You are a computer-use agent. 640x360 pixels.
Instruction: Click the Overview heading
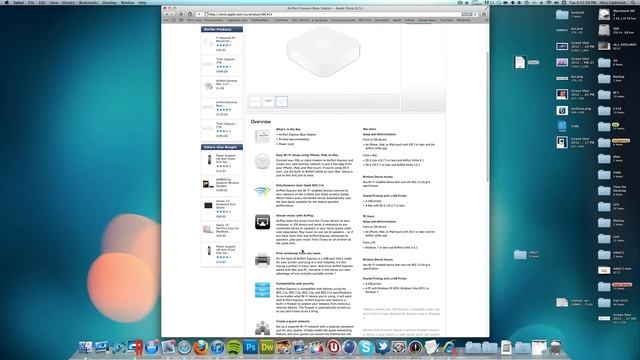260,122
